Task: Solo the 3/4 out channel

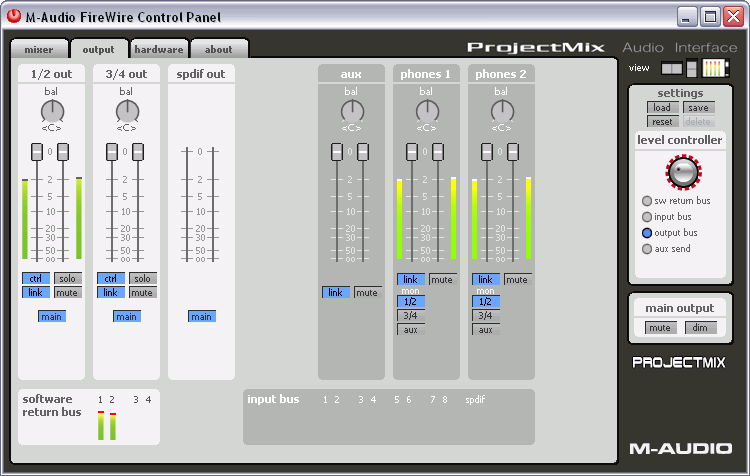Action: (x=143, y=278)
